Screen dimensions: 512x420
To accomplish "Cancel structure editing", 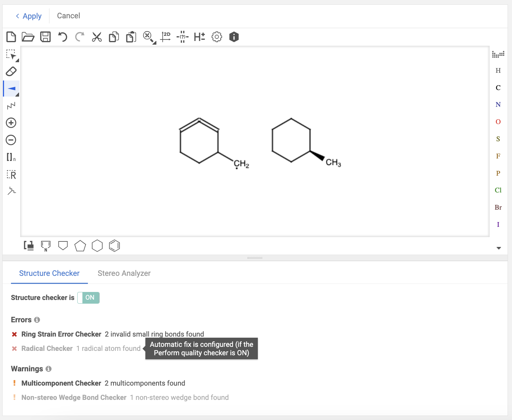I will pyautogui.click(x=68, y=16).
